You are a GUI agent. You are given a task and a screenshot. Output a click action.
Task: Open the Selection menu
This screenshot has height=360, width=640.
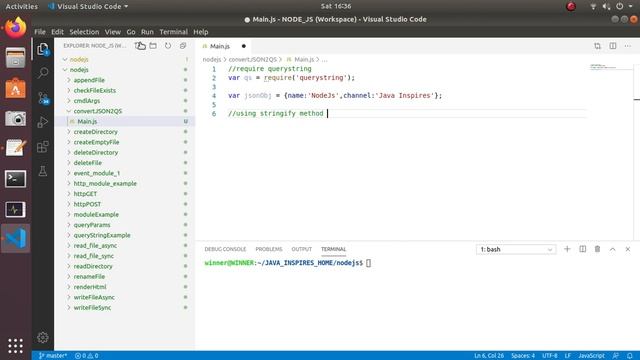(x=84, y=32)
